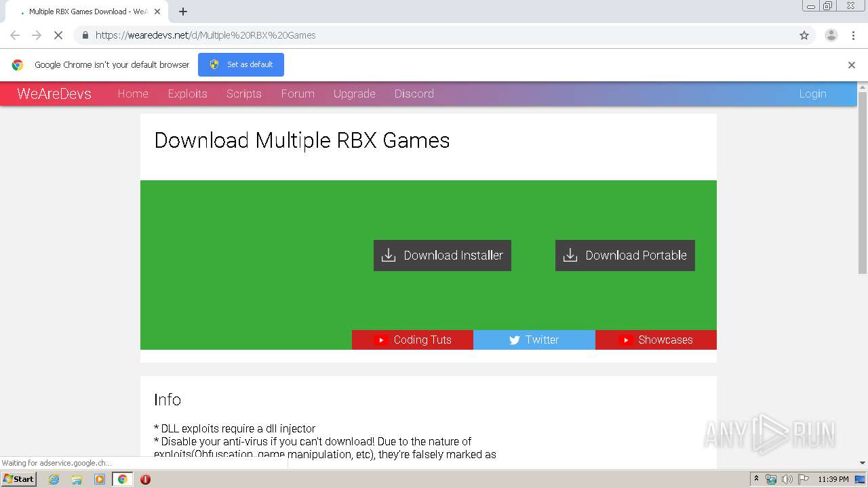The height and width of the screenshot is (488, 868).
Task: Open the Exploits menu item
Action: click(188, 94)
